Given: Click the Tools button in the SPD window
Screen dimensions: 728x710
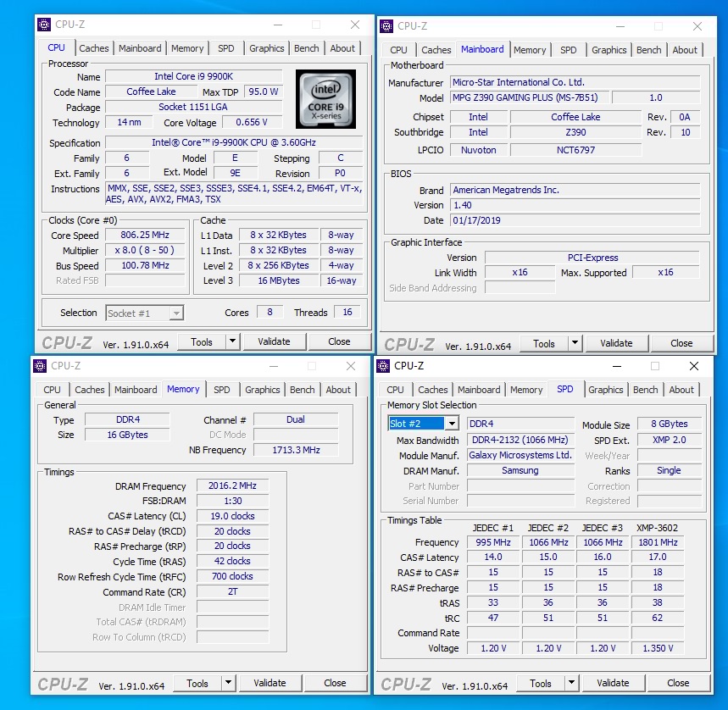Looking at the screenshot, I should (x=541, y=683).
